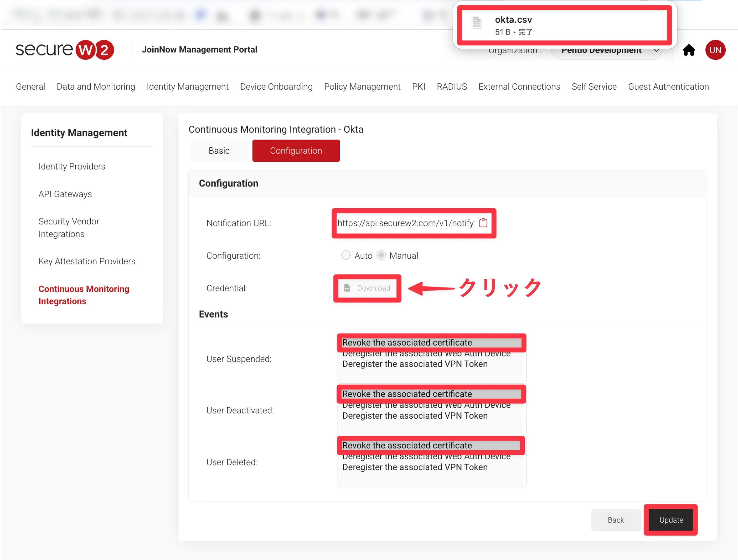Open the Policy Management menu
738x560 pixels.
362,87
